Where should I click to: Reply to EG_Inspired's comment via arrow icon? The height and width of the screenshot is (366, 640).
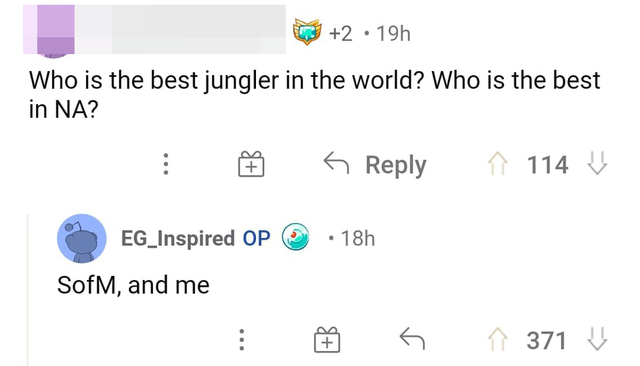tap(412, 339)
